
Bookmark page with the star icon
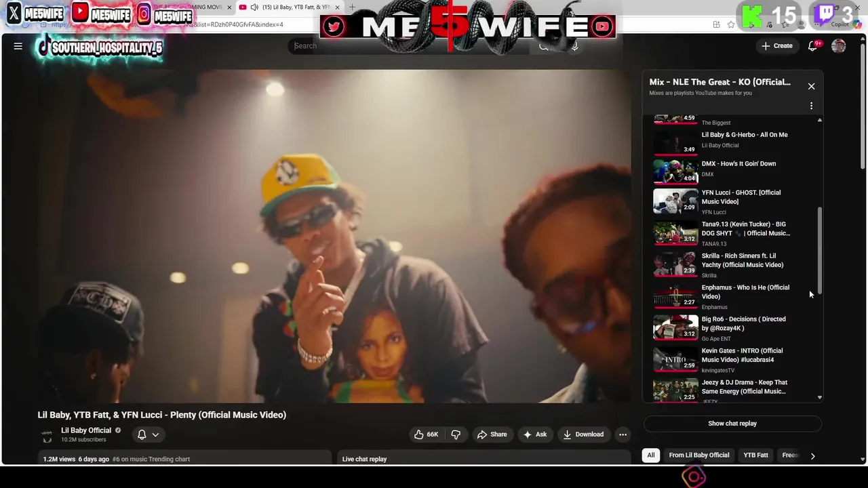click(x=731, y=24)
